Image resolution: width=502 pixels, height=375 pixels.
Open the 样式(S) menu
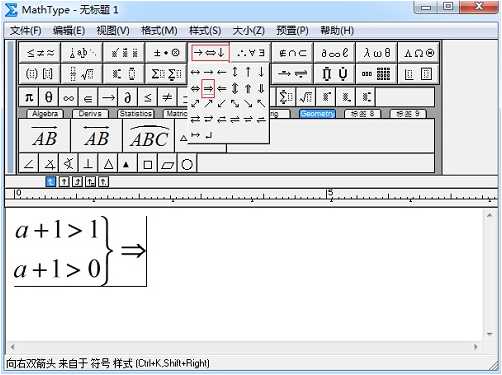click(x=205, y=31)
